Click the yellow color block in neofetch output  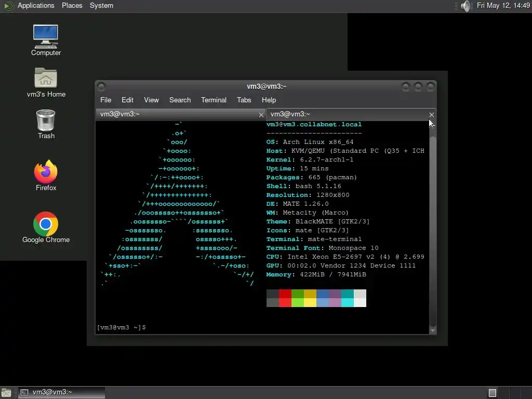(310, 298)
